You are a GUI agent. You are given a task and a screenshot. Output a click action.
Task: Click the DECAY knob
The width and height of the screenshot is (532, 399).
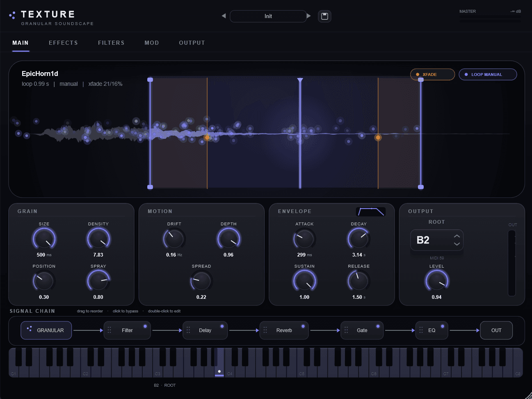pos(359,238)
